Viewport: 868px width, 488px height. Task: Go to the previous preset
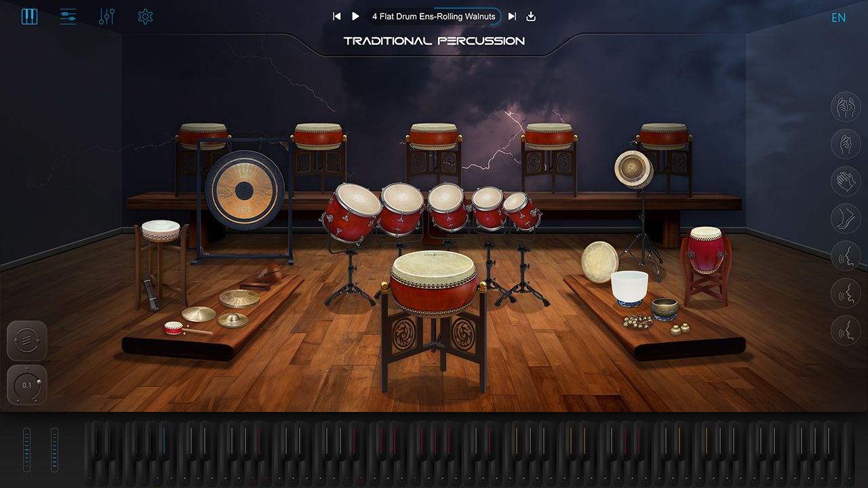tap(336, 16)
